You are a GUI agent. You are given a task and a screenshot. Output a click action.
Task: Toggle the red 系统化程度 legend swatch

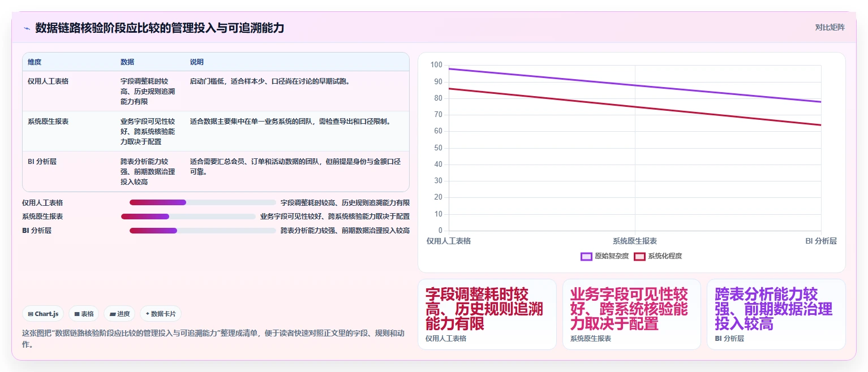[639, 256]
